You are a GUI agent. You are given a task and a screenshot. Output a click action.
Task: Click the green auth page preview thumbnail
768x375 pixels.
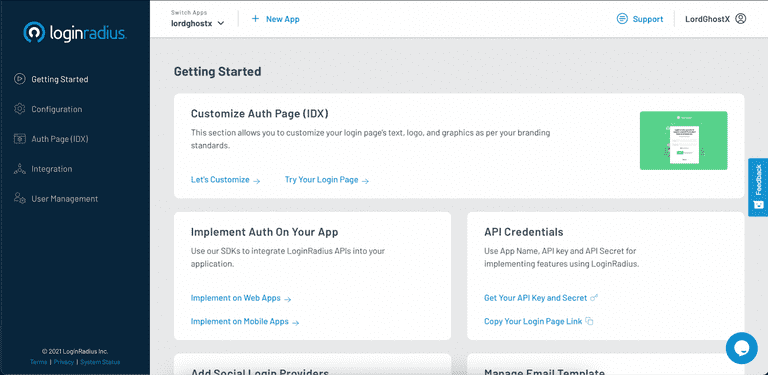(683, 141)
